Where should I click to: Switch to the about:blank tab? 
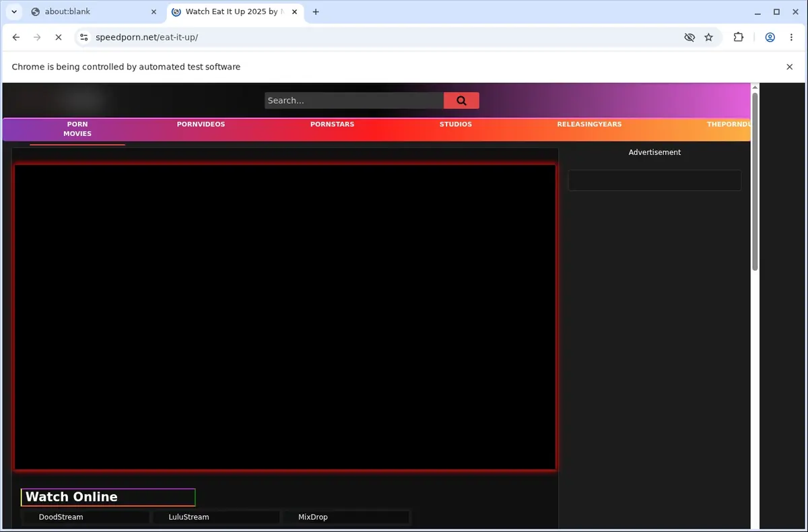pyautogui.click(x=92, y=11)
